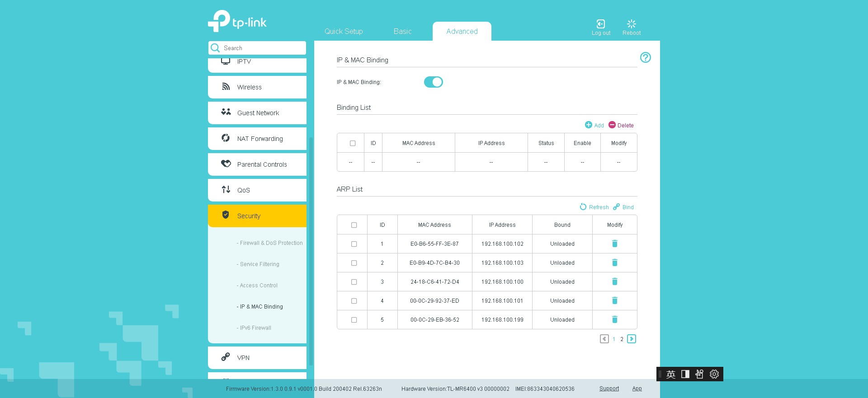The width and height of the screenshot is (868, 398).
Task: Check the ARP List select-all checkbox
Action: pos(354,225)
